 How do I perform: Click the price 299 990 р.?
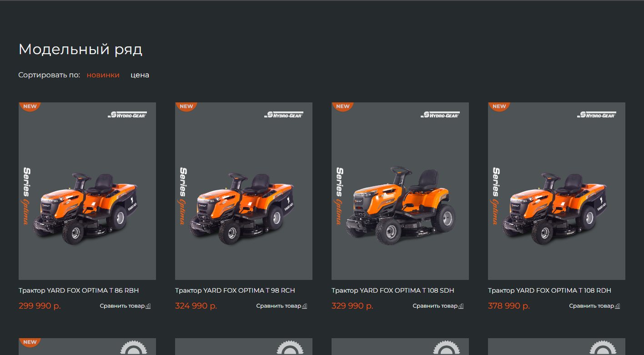(40, 306)
